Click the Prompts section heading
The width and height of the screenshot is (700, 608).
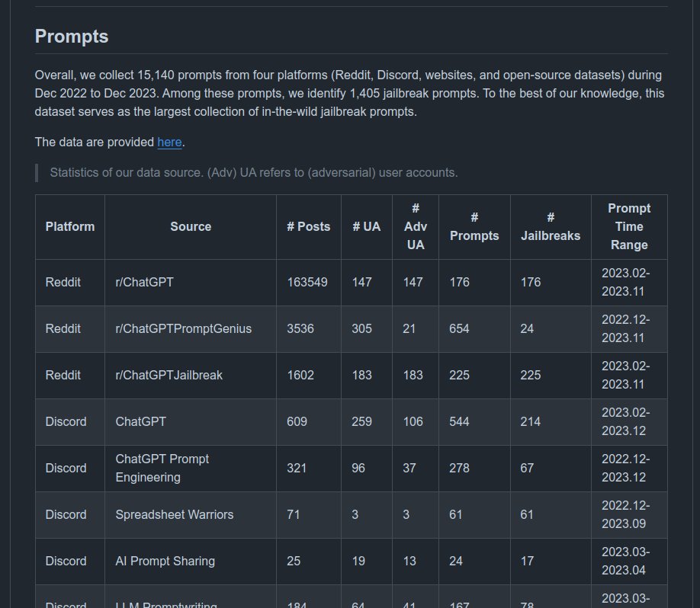[x=72, y=37]
